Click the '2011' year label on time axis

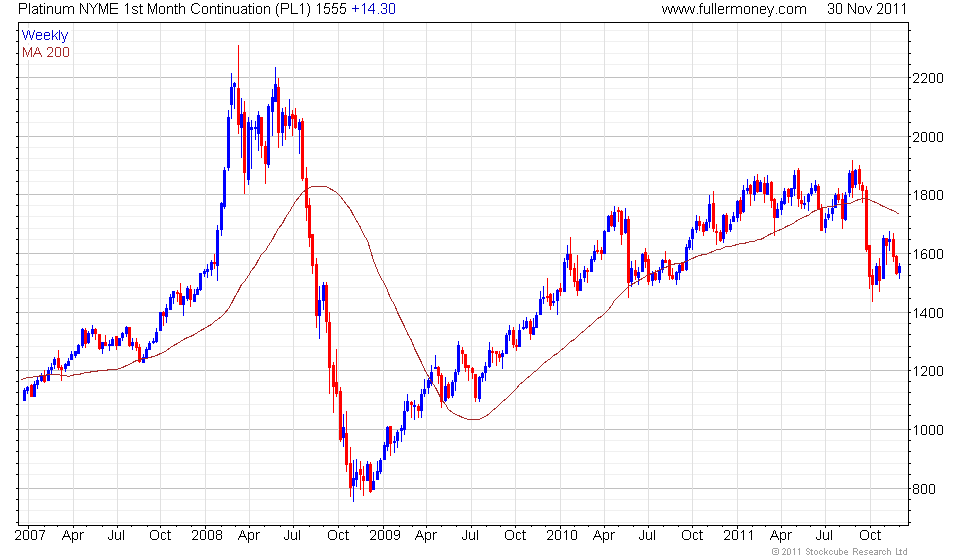[738, 536]
